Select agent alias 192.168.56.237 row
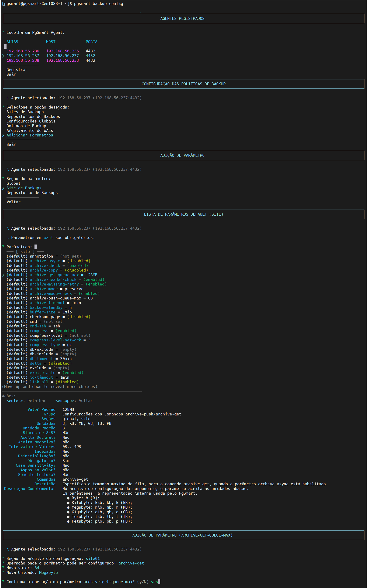 (51, 56)
